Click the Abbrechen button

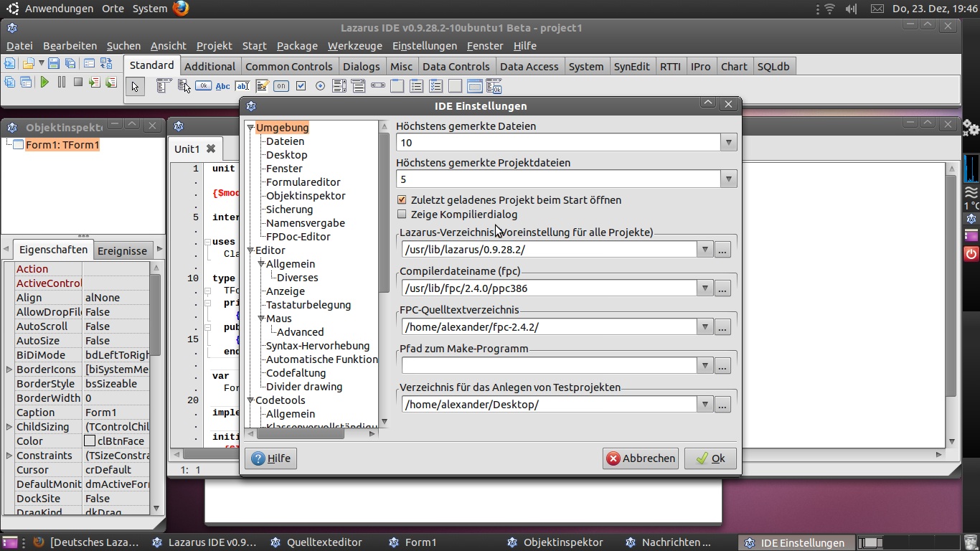[x=641, y=458]
